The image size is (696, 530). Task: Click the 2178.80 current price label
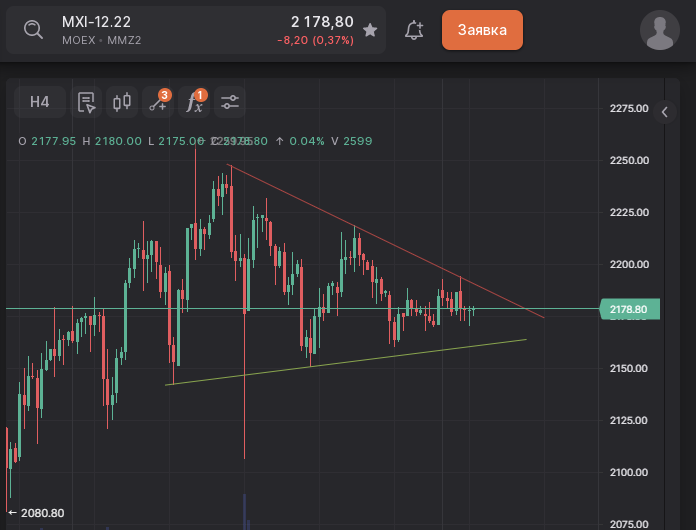pyautogui.click(x=628, y=310)
